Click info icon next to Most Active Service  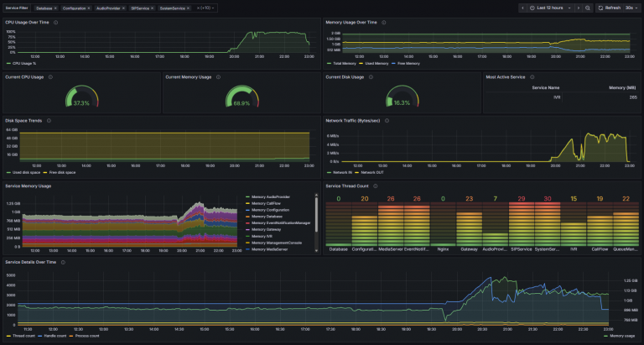point(532,77)
